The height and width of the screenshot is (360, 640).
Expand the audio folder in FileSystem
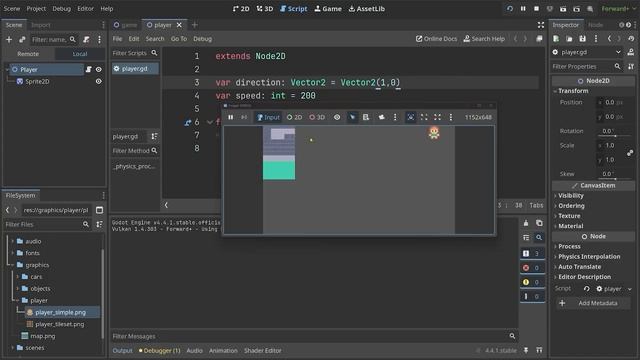(13, 241)
